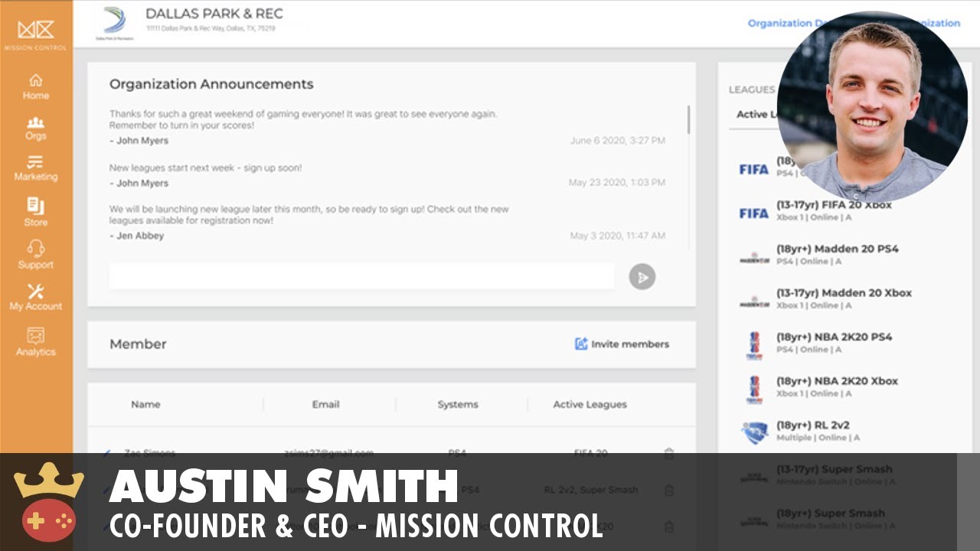Click the announcements panel scrollbar
This screenshot has height=551, width=980.
point(689,120)
